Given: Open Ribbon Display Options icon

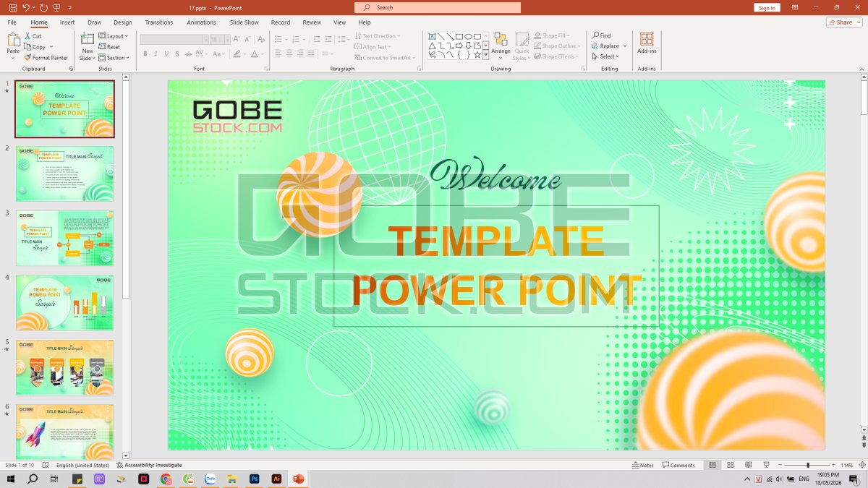Looking at the screenshot, I should [796, 7].
